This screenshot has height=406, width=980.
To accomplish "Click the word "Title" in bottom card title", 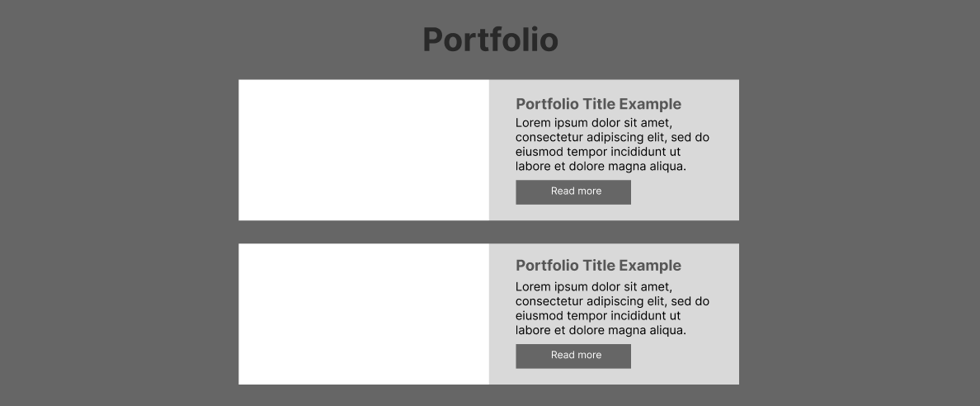I will (599, 266).
